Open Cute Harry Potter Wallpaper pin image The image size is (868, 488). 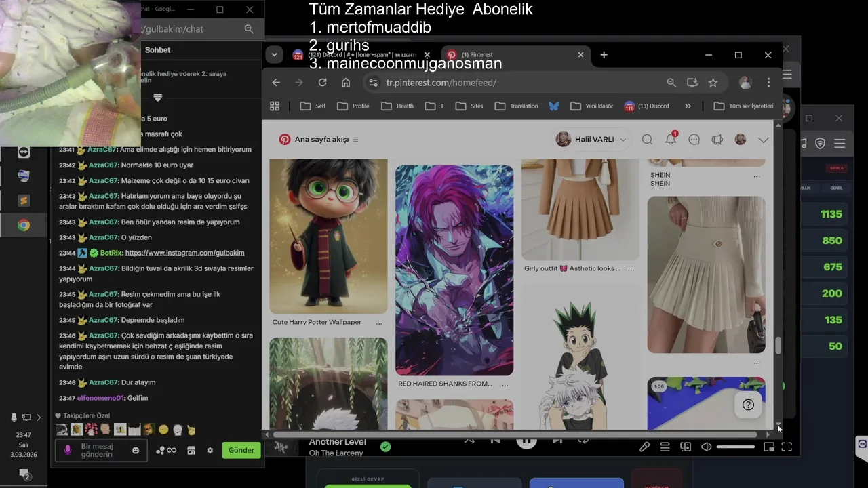click(x=328, y=236)
